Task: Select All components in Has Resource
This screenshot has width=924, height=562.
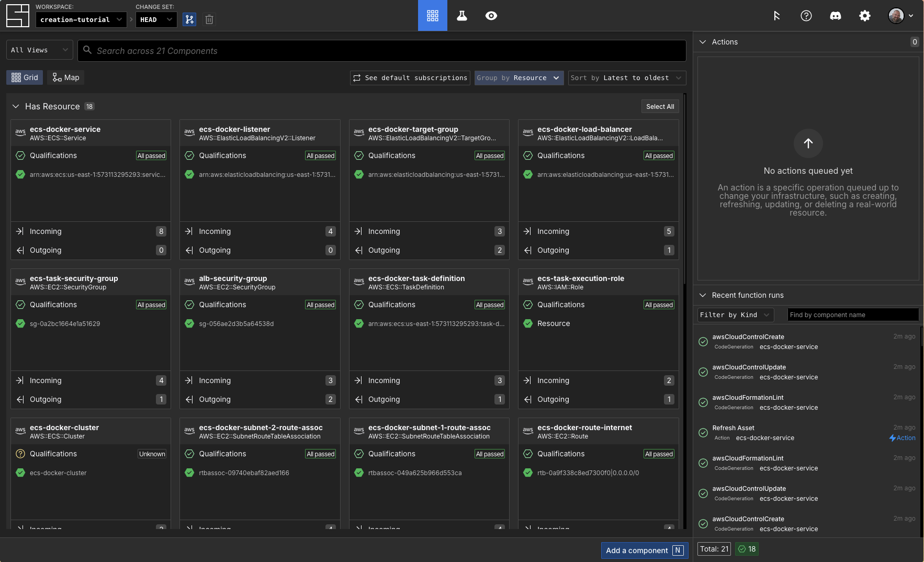Action: pyautogui.click(x=660, y=106)
